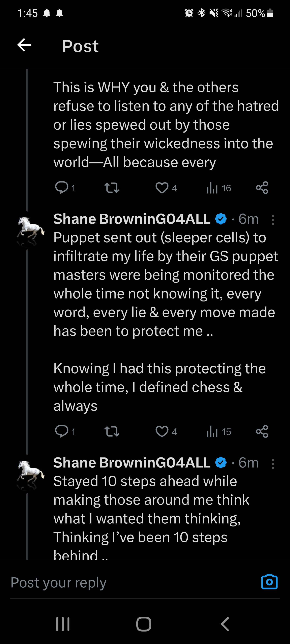Open recent apps from the navigation bar
The width and height of the screenshot is (290, 644).
click(63, 624)
